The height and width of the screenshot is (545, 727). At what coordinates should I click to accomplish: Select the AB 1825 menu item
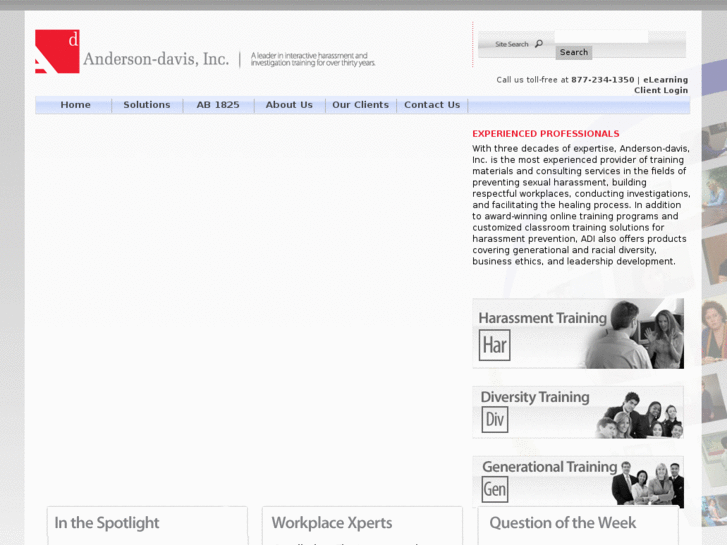(x=218, y=105)
